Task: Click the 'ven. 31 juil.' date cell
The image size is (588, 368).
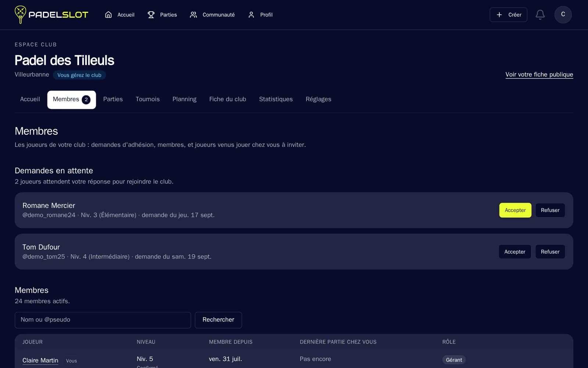Action: pos(225,359)
